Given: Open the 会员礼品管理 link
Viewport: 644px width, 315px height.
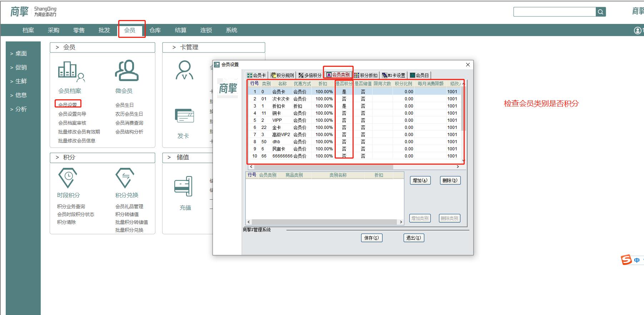Looking at the screenshot, I should [x=129, y=206].
